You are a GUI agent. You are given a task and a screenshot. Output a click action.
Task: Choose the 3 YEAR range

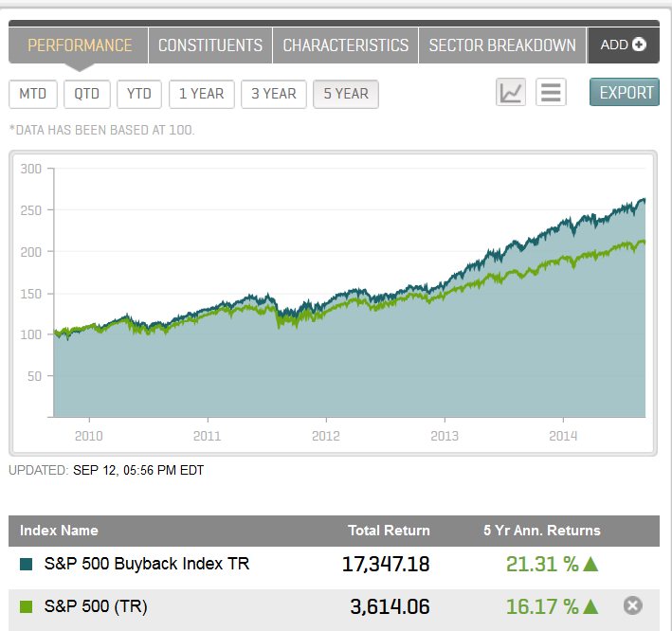pos(273,94)
